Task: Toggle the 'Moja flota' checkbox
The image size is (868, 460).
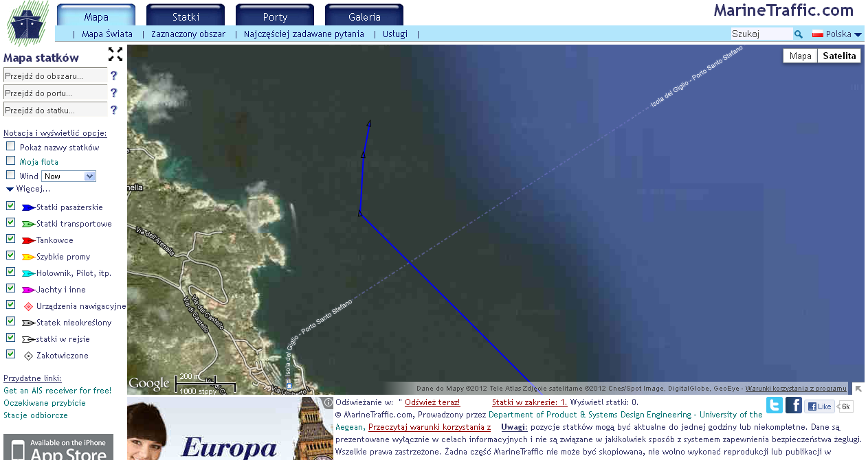Action: [x=10, y=161]
